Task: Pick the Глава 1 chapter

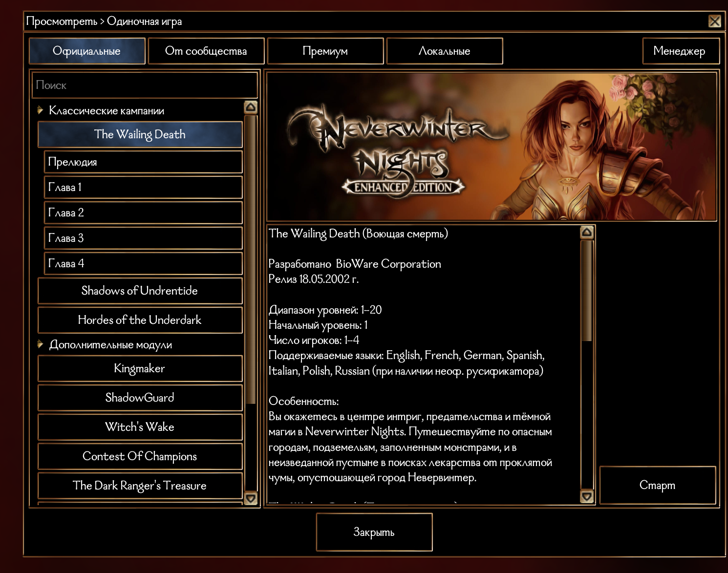Action: (x=143, y=187)
